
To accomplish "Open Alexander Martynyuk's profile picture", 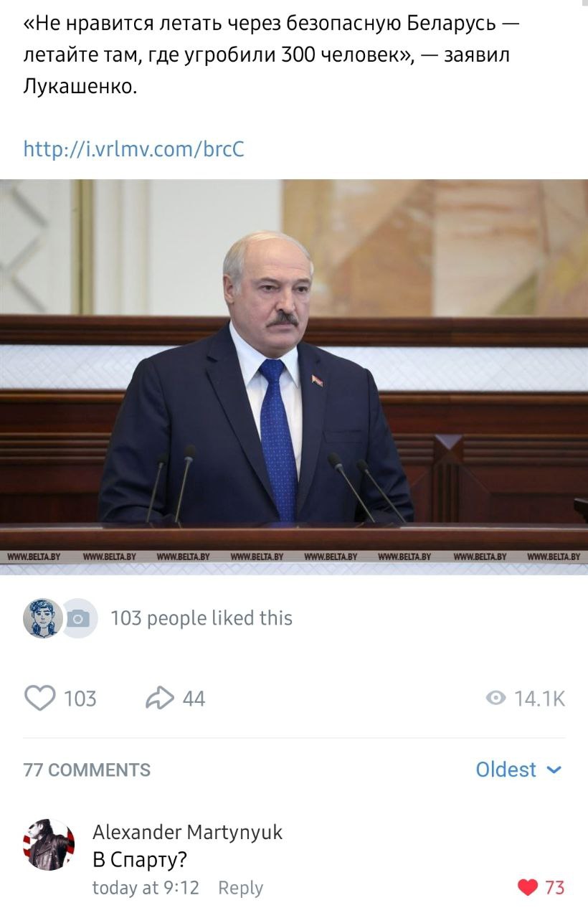I will click(49, 845).
